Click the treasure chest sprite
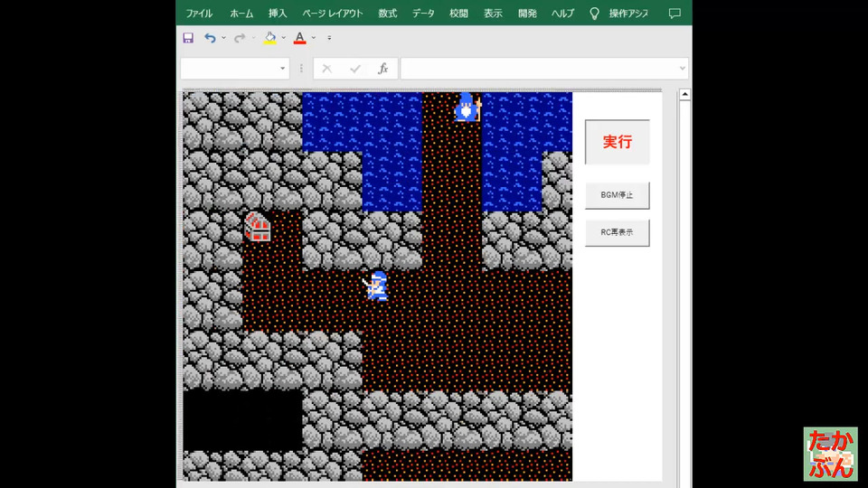Viewport: 868px width, 488px height. click(258, 227)
